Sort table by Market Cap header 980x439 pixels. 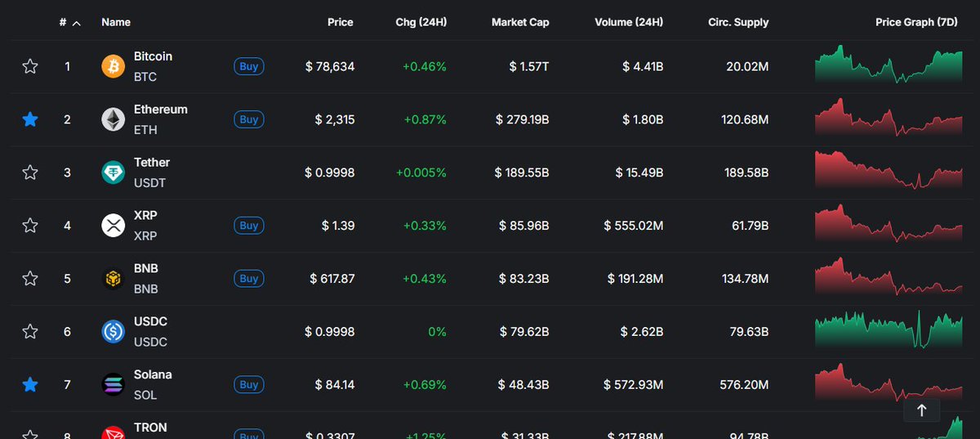[x=520, y=22]
